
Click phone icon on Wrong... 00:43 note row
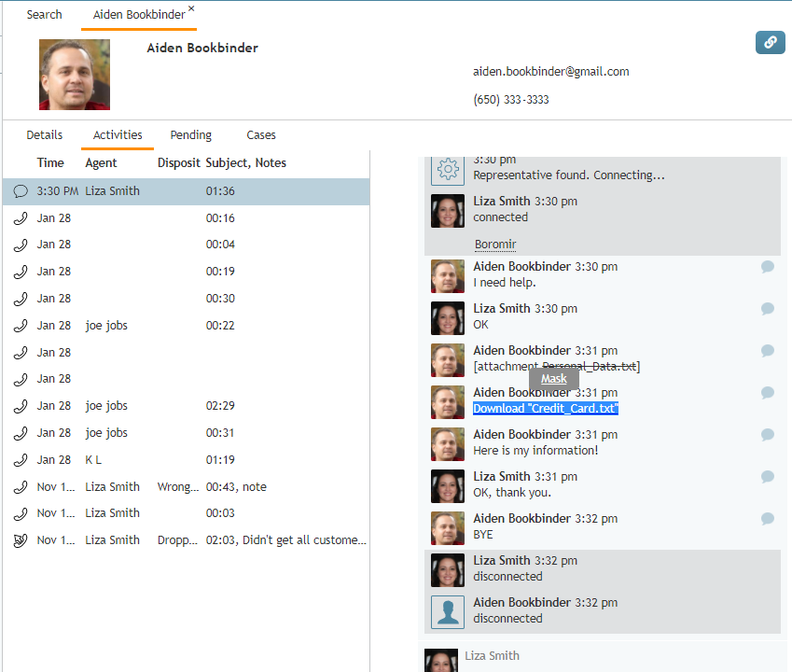click(x=21, y=487)
